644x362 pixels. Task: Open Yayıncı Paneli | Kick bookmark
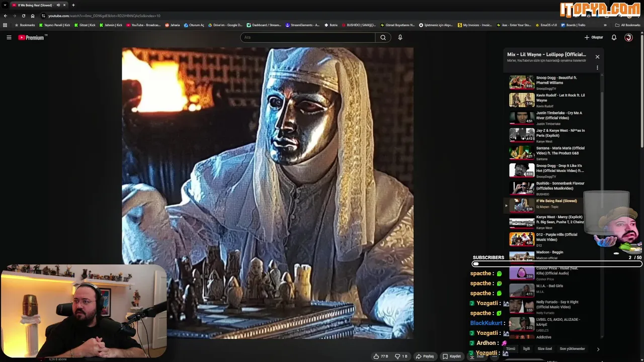(x=55, y=25)
